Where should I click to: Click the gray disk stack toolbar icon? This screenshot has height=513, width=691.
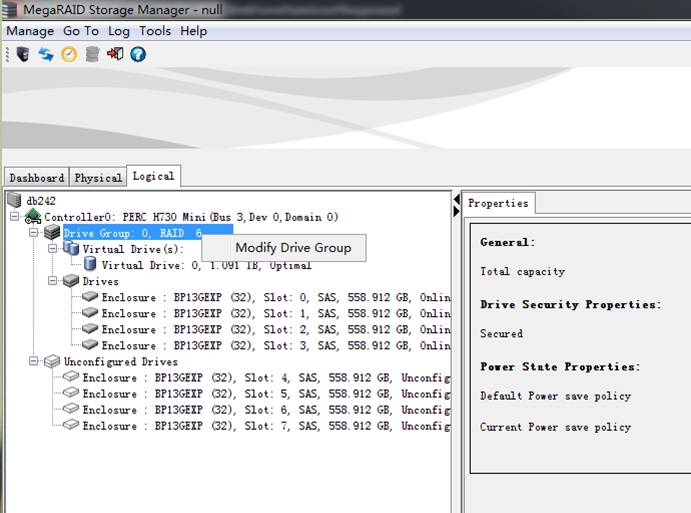[92, 54]
